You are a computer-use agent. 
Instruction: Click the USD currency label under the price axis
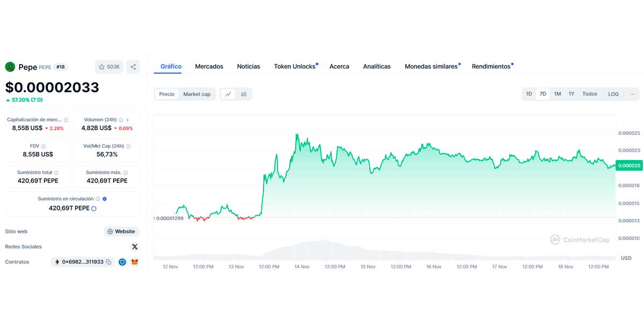coord(626,258)
